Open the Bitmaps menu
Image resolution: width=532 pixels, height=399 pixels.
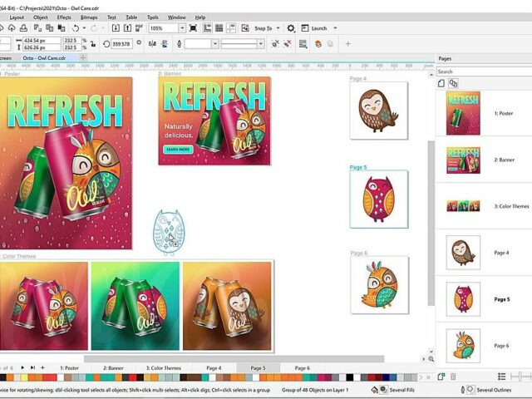89,17
